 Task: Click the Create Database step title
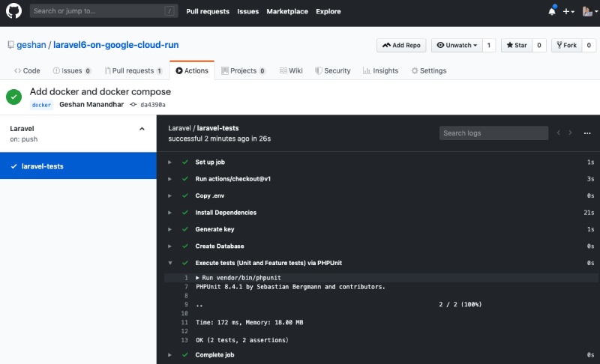[220, 246]
